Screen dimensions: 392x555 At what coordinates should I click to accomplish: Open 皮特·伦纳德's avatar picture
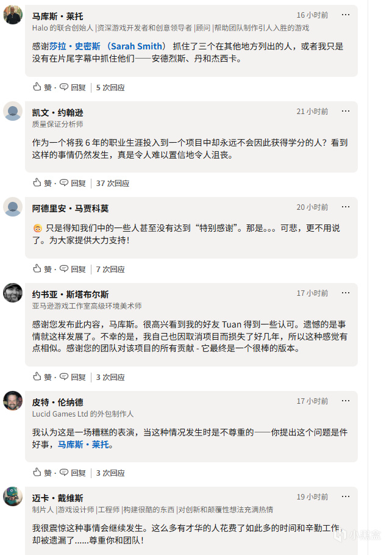tap(13, 401)
